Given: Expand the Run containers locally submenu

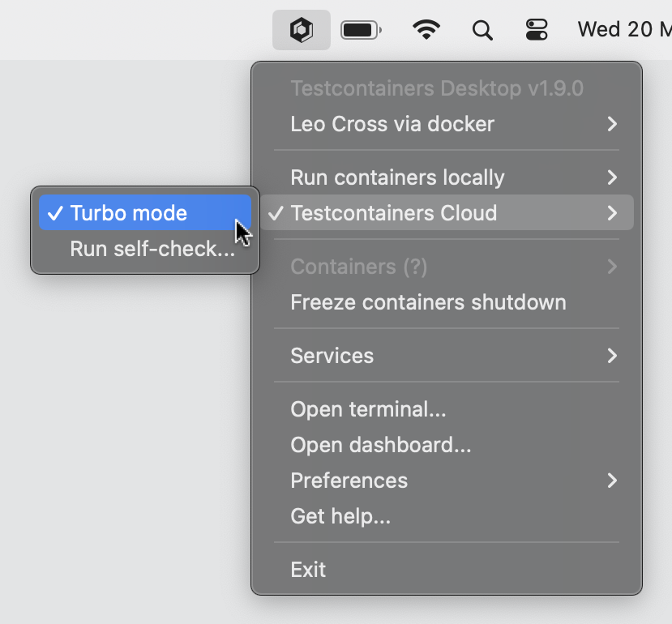Looking at the screenshot, I should (x=398, y=177).
